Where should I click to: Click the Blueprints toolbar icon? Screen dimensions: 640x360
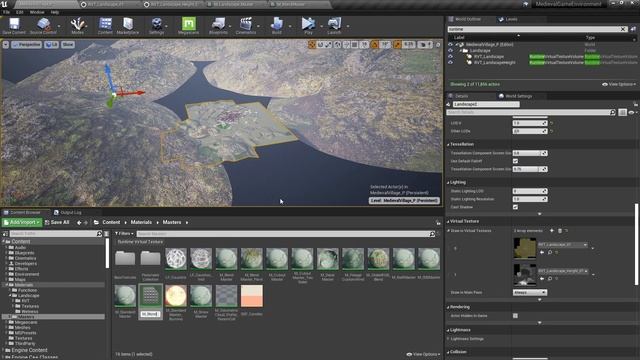218,25
